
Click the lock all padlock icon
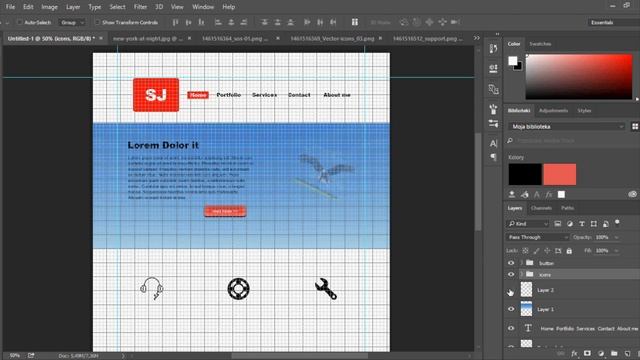click(x=569, y=251)
